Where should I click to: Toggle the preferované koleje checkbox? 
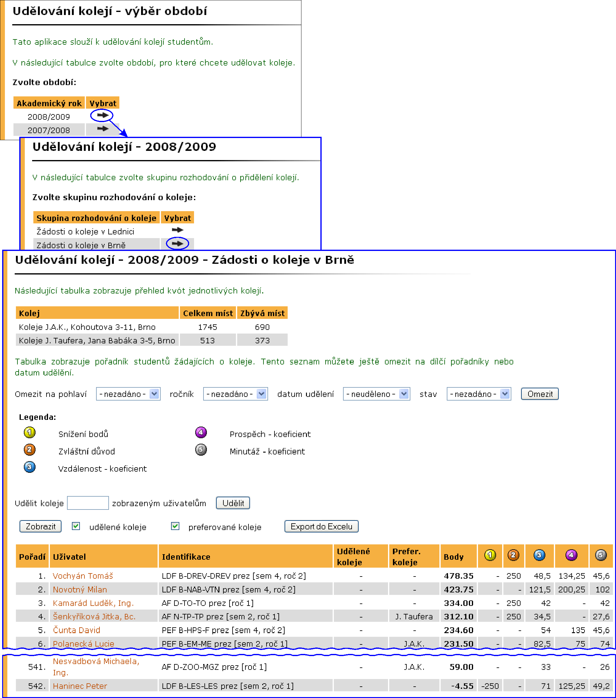coord(175,526)
